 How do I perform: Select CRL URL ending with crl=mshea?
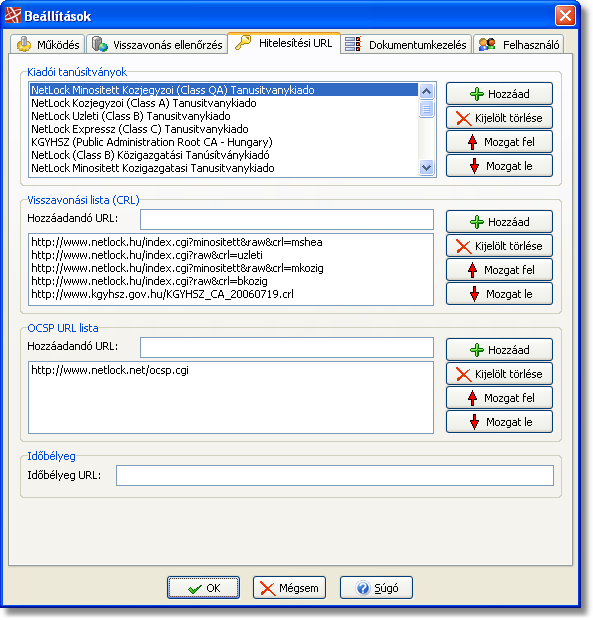coord(231,242)
